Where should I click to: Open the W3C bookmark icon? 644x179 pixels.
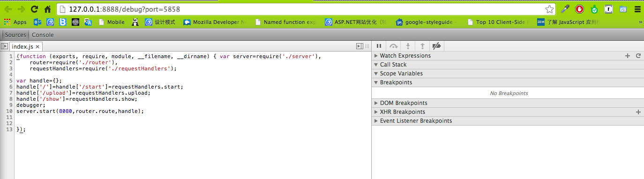pos(75,22)
